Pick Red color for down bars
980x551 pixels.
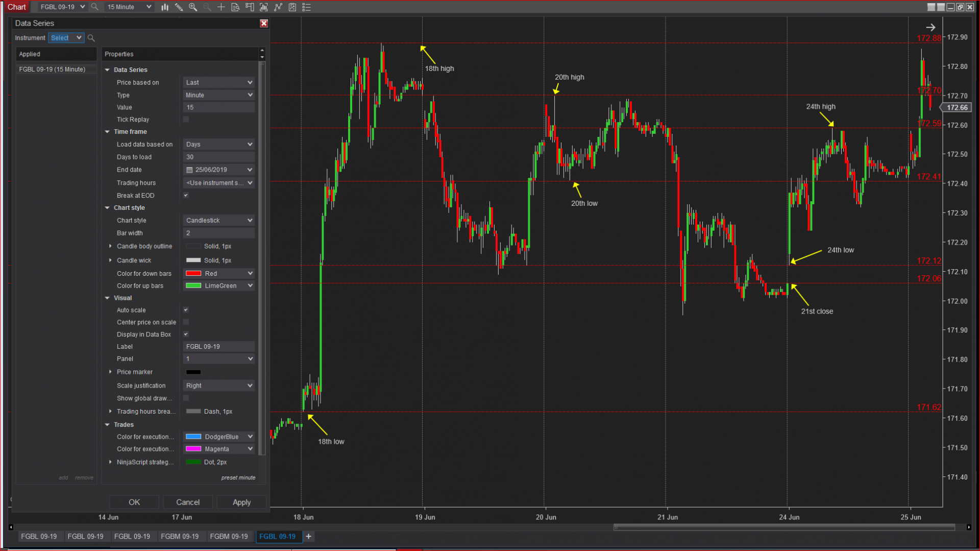pos(218,274)
